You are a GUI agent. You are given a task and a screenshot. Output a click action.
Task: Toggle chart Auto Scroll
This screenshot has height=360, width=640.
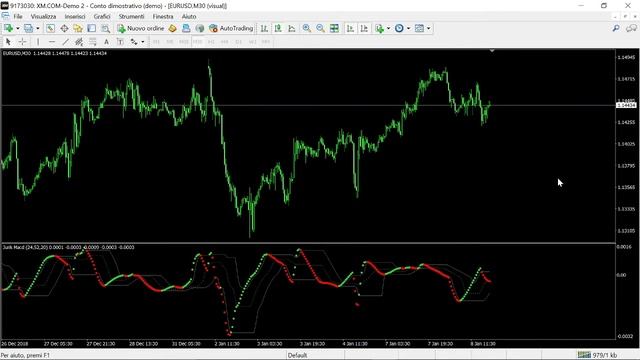pyautogui.click(x=350, y=28)
